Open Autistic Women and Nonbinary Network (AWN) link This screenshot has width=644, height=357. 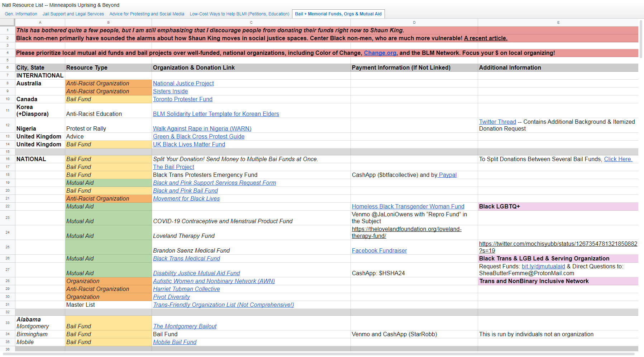point(214,281)
